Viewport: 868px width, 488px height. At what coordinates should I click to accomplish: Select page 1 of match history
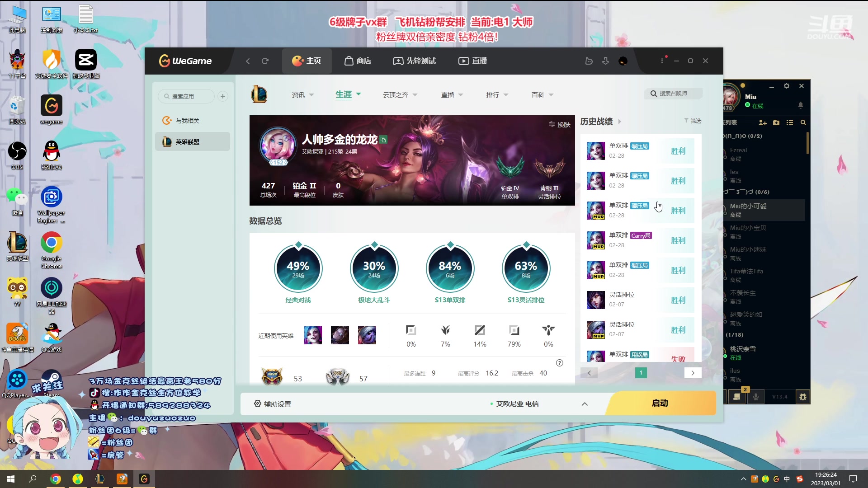(x=641, y=373)
